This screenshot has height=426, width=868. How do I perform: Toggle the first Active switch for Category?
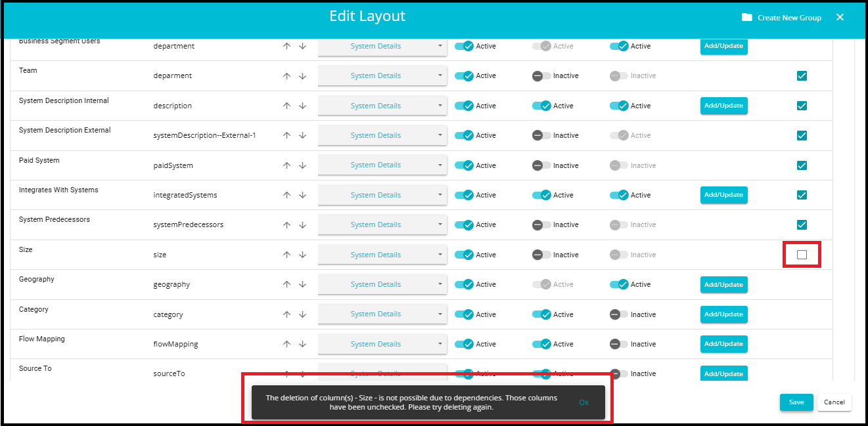(x=464, y=314)
